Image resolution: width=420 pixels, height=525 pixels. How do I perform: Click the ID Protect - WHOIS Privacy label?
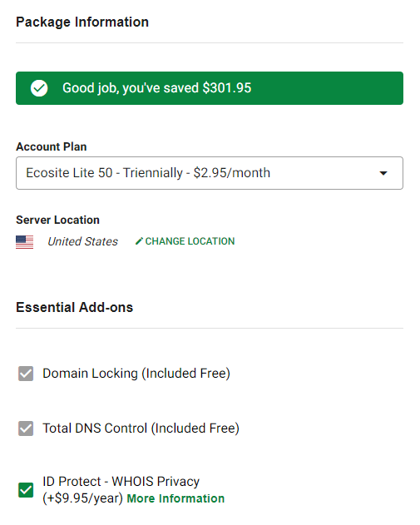[x=121, y=482]
